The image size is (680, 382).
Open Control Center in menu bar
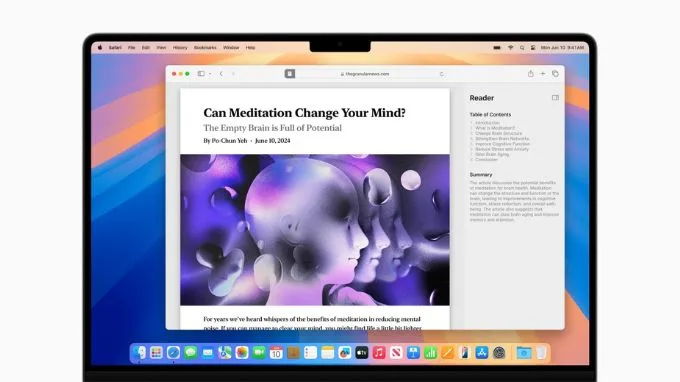pyautogui.click(x=533, y=48)
